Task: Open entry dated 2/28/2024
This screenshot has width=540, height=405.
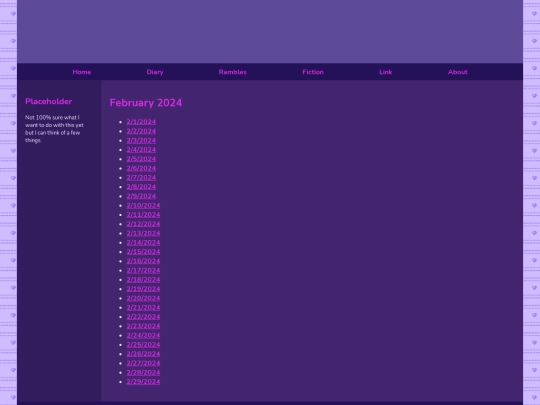Action: [x=143, y=373]
